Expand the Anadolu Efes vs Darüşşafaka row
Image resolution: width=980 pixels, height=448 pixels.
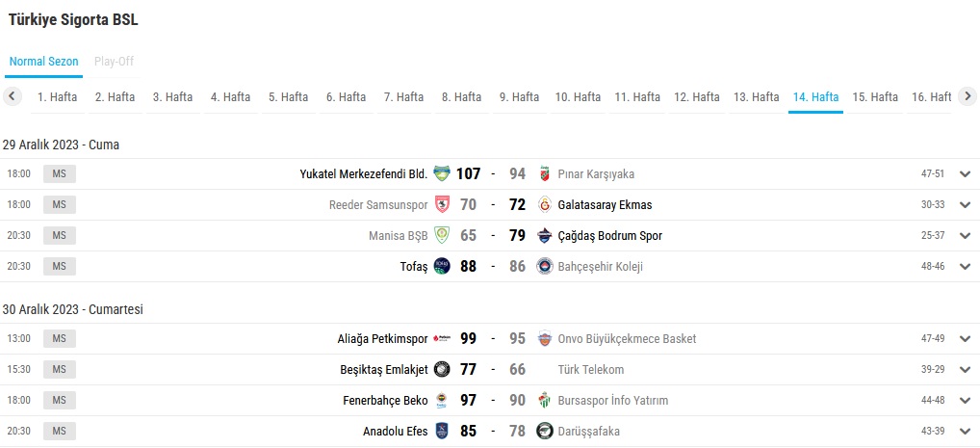point(966,431)
